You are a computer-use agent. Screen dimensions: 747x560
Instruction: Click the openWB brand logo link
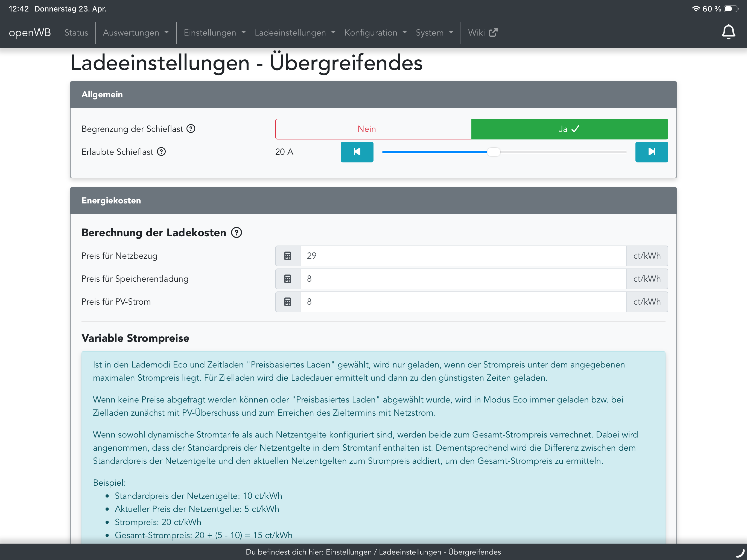(x=30, y=33)
